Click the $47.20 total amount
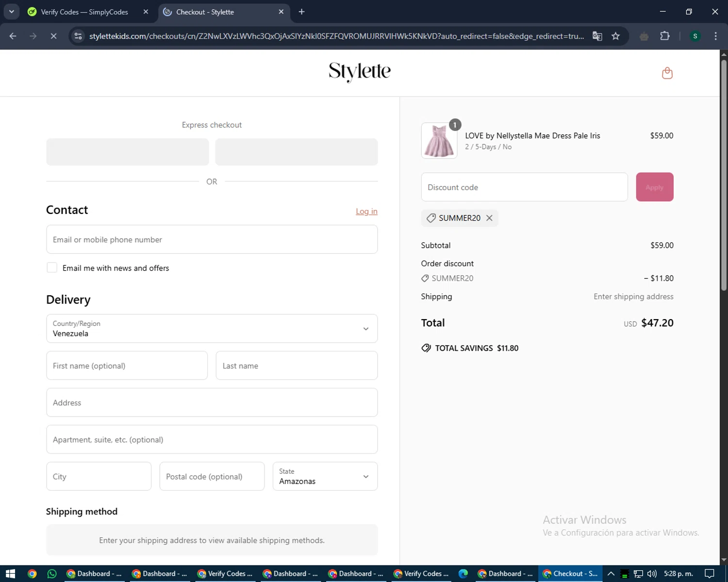The image size is (728, 582). pos(657,323)
